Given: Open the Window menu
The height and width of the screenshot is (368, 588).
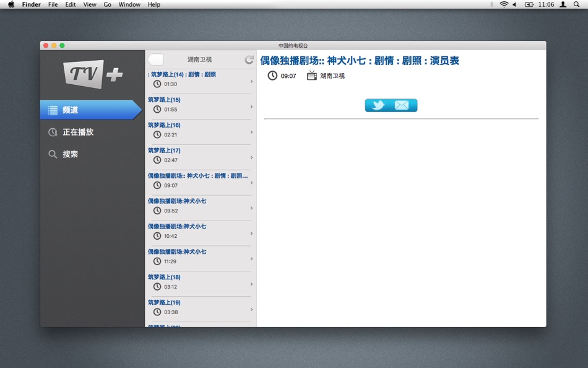Looking at the screenshot, I should tap(129, 4).
